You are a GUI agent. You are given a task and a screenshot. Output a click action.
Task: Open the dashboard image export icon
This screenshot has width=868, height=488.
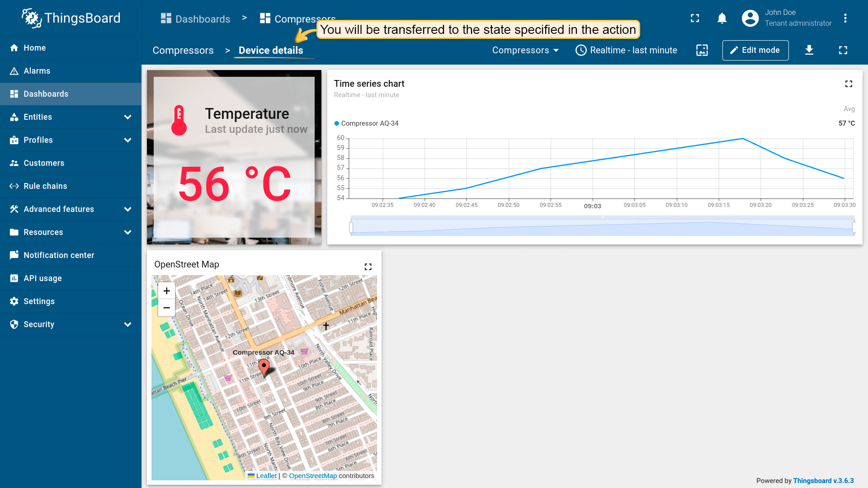click(702, 50)
